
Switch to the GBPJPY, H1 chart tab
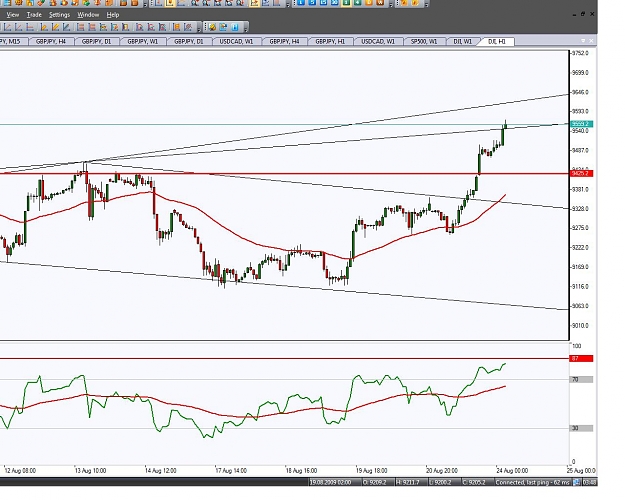point(330,41)
